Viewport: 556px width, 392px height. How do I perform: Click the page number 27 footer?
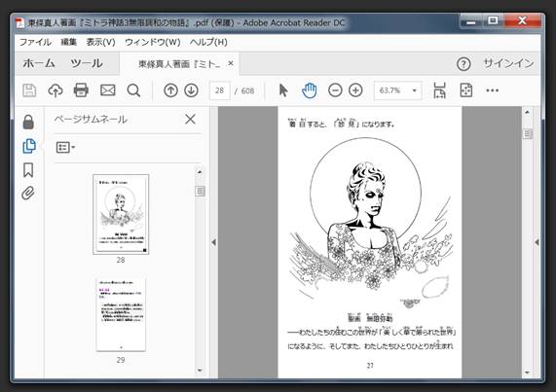pyautogui.click(x=370, y=366)
